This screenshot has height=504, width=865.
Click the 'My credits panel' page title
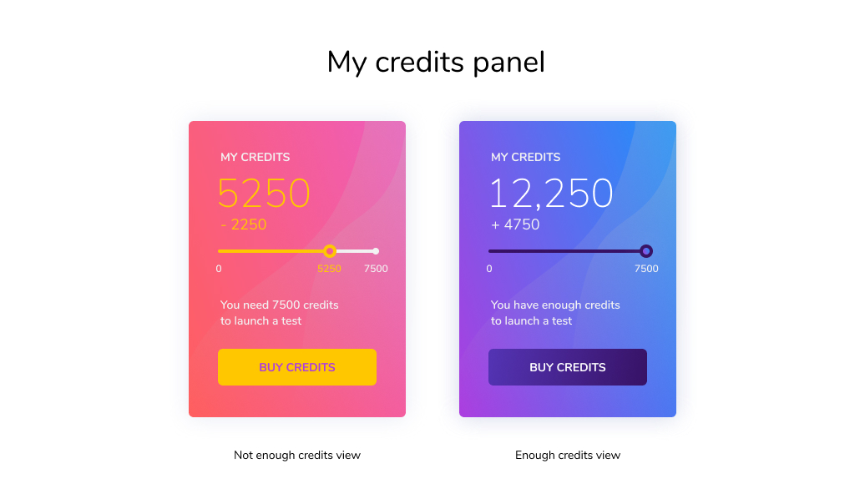point(436,62)
